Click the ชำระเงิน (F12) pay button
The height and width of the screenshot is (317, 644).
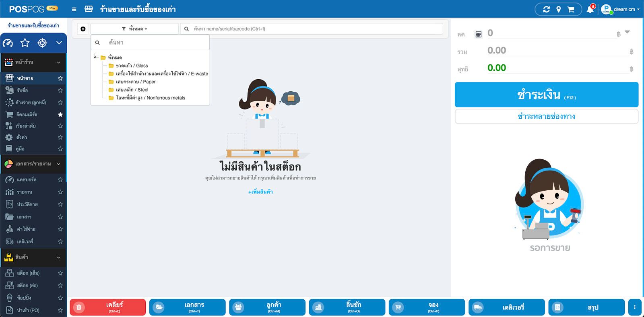(x=547, y=95)
